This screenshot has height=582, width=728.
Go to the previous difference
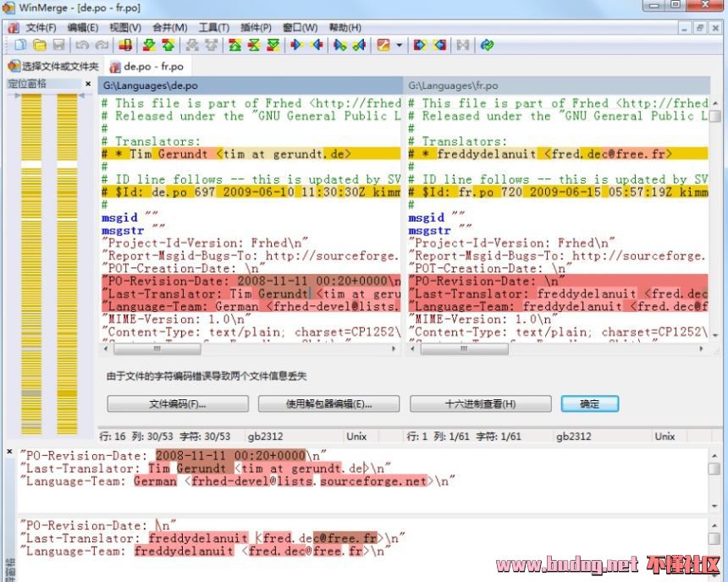[x=168, y=45]
